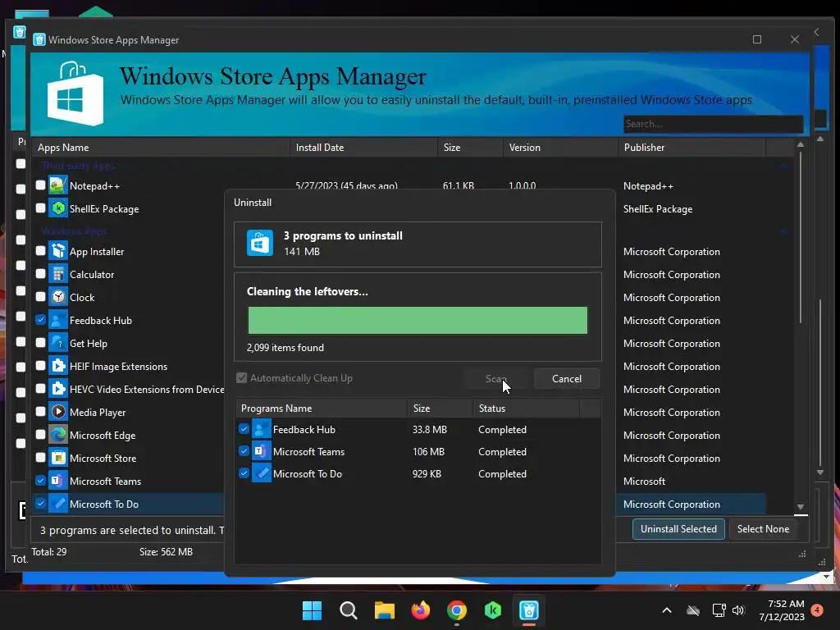Click the disabled Scan button
The image size is (840, 630).
496,379
